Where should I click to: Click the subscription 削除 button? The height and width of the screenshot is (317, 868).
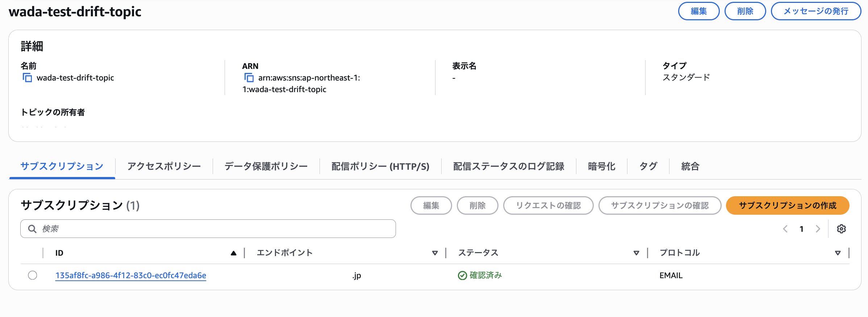pyautogui.click(x=477, y=206)
